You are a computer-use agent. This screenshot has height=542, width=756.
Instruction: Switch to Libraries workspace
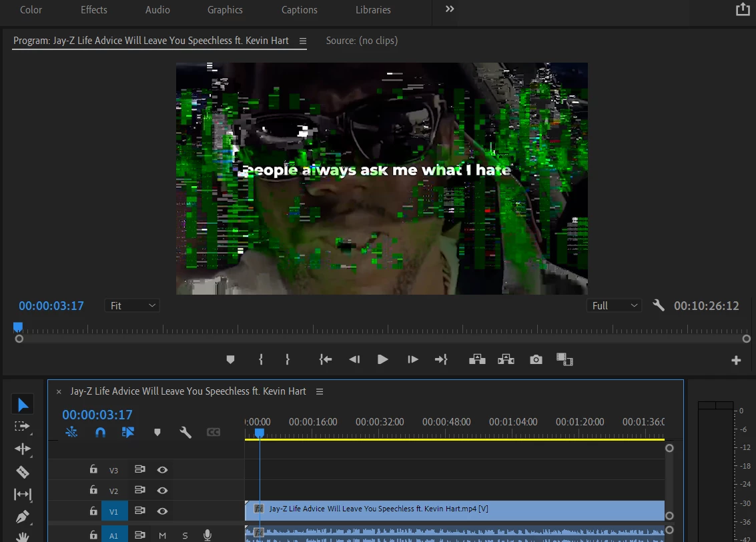373,9
